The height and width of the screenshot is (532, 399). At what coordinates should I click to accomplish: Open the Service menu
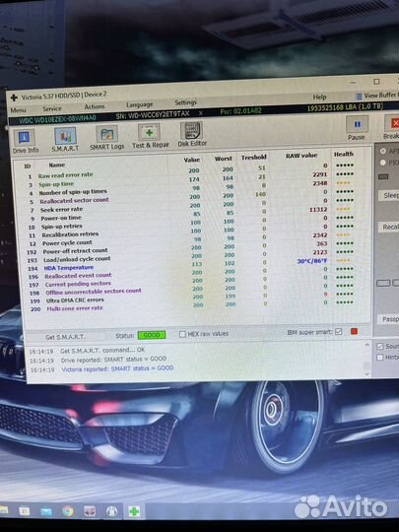click(52, 108)
